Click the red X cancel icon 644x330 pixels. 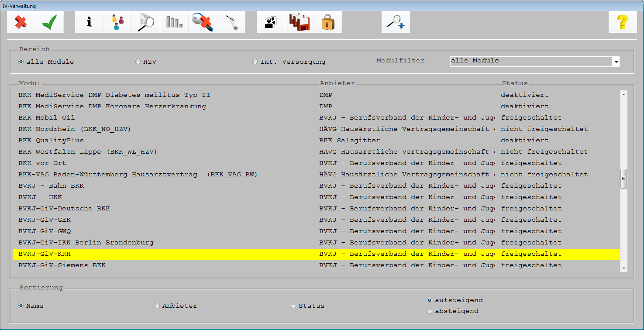coord(21,22)
